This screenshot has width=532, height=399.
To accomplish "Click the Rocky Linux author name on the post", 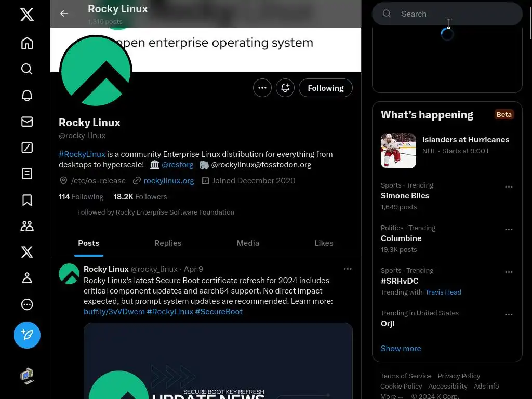I will (x=106, y=269).
